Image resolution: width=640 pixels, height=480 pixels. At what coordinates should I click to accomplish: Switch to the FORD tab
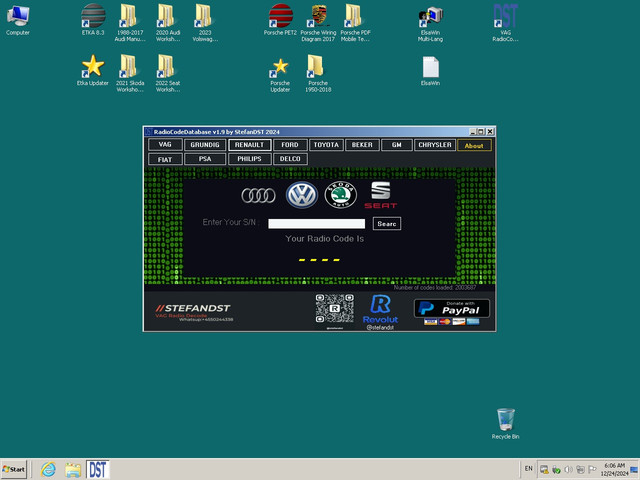tap(290, 145)
